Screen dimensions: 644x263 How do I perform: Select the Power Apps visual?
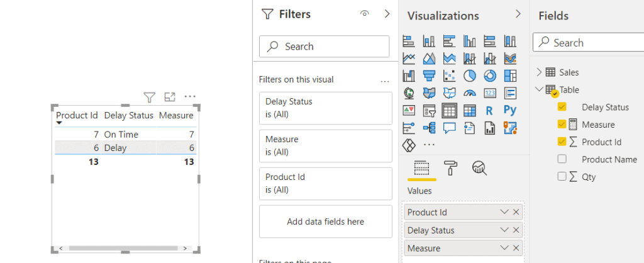(x=409, y=145)
